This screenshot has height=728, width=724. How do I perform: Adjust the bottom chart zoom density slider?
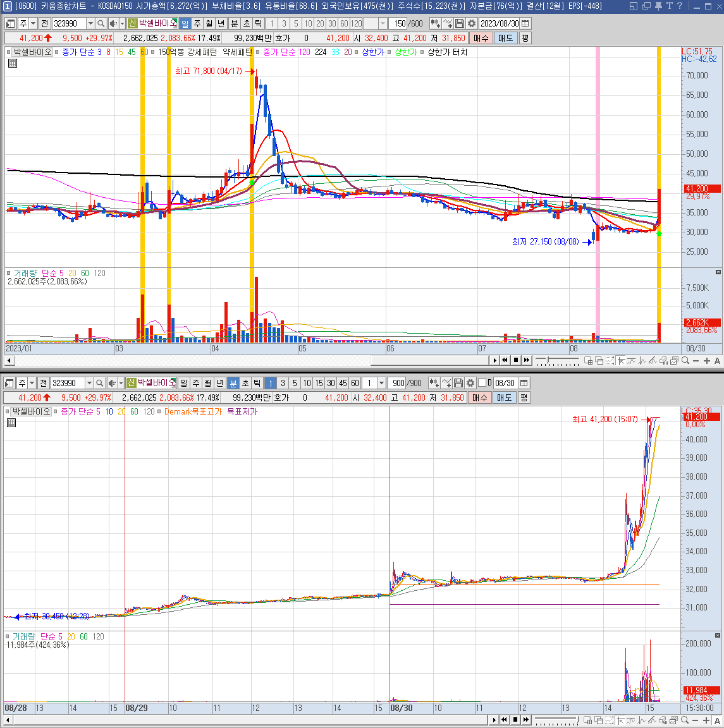tap(556, 720)
